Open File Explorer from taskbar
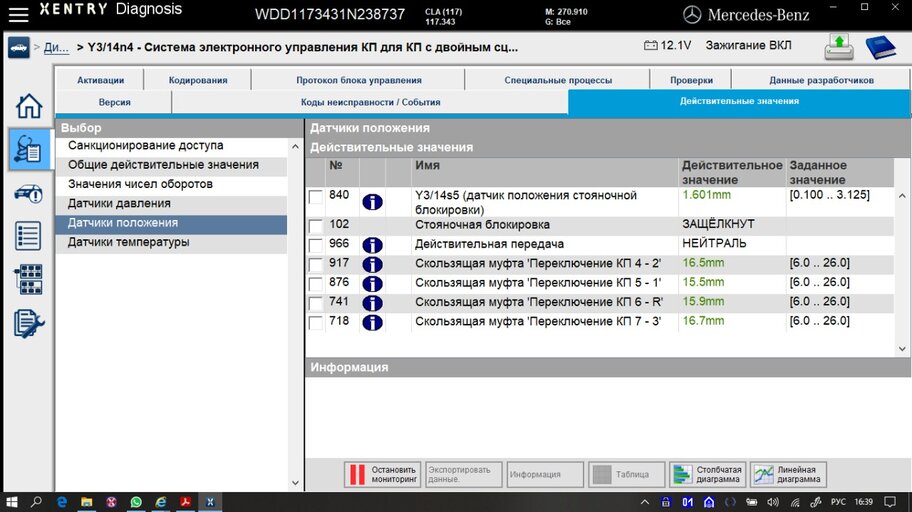The width and height of the screenshot is (912, 512). [x=87, y=502]
